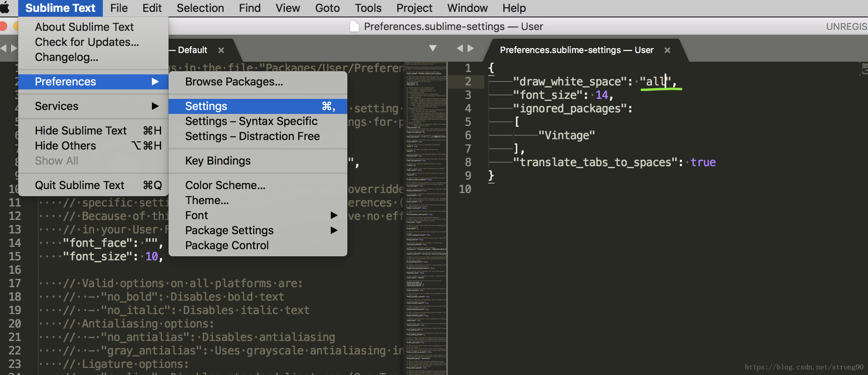Go to next tab in left pane
This screenshot has width=868, height=375.
tap(14, 48)
